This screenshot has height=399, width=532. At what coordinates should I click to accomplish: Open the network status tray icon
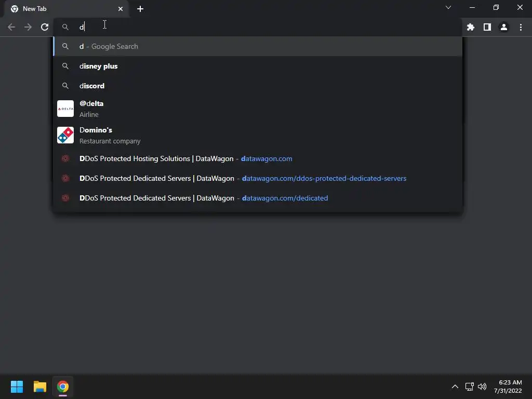[x=470, y=387]
